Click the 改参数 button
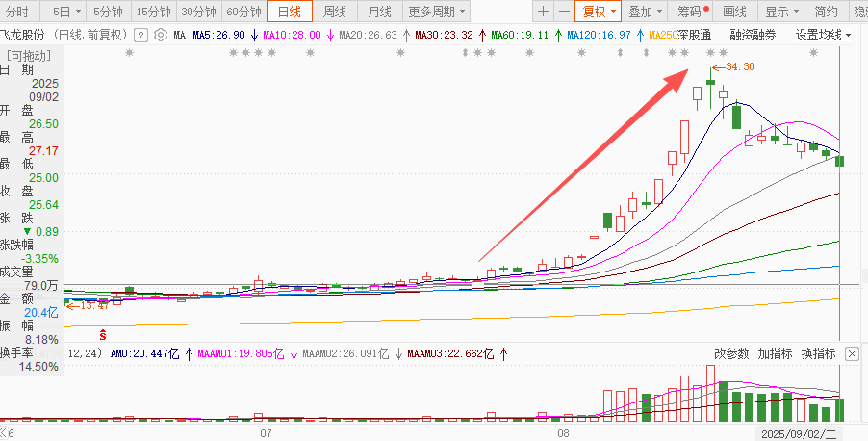Viewport: 868px width, 441px height. pyautogui.click(x=731, y=353)
